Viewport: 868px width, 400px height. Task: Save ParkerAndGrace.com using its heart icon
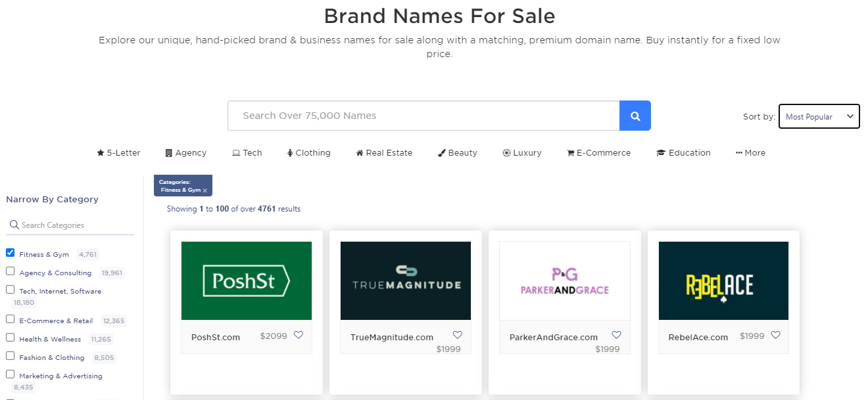(x=617, y=335)
